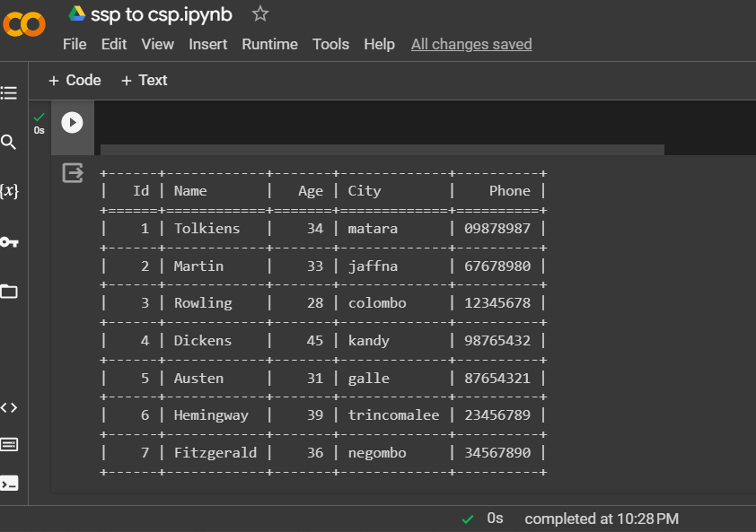
Task: Click the city colombo
Action: (377, 303)
